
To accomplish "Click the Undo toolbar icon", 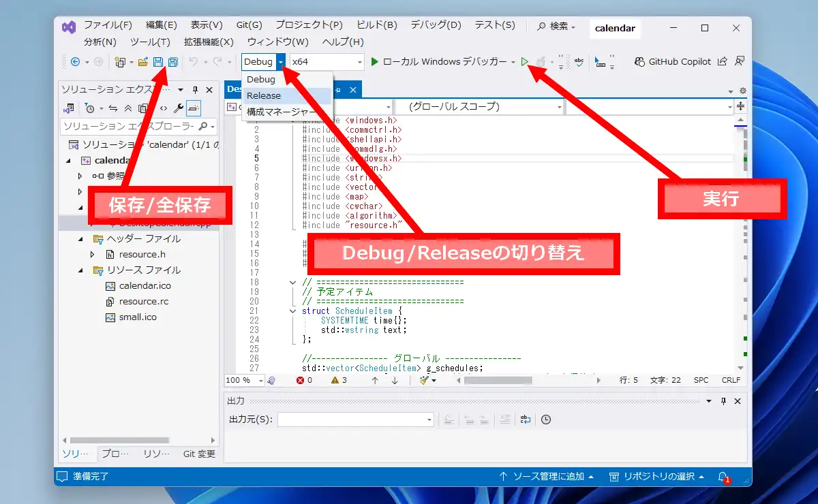I will [x=193, y=62].
